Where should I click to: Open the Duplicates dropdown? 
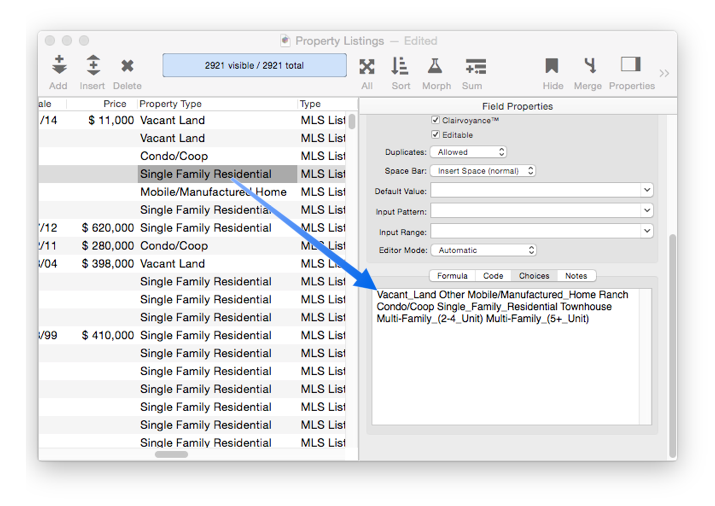coord(468,152)
